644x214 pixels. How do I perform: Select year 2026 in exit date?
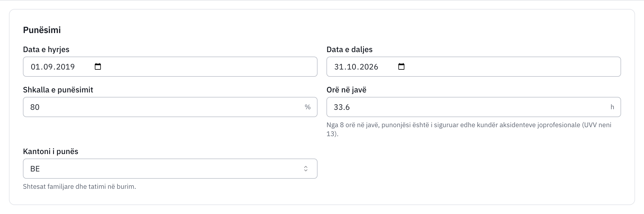pyautogui.click(x=368, y=67)
